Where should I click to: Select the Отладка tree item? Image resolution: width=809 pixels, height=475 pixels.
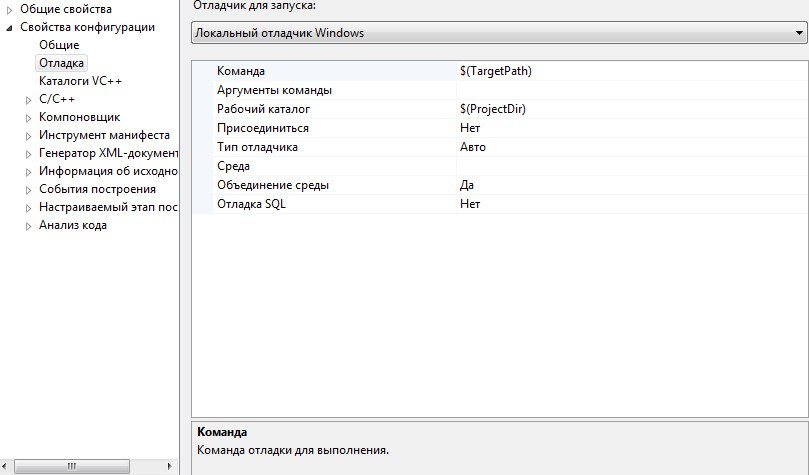[61, 63]
